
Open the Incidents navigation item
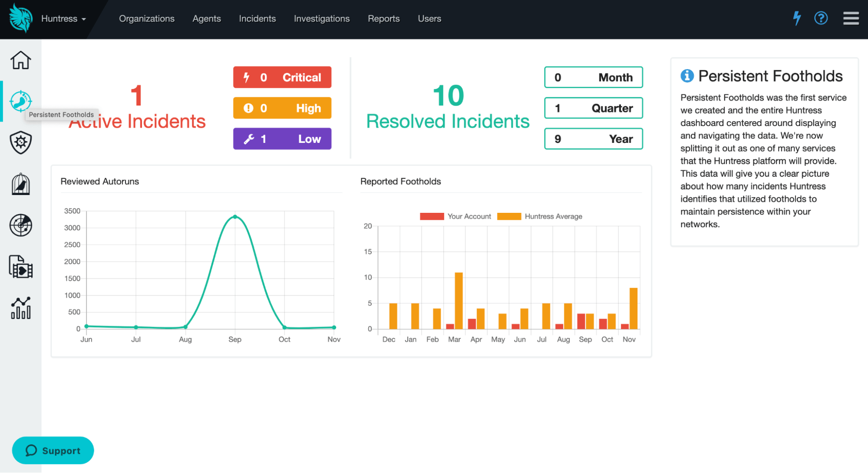(x=257, y=19)
